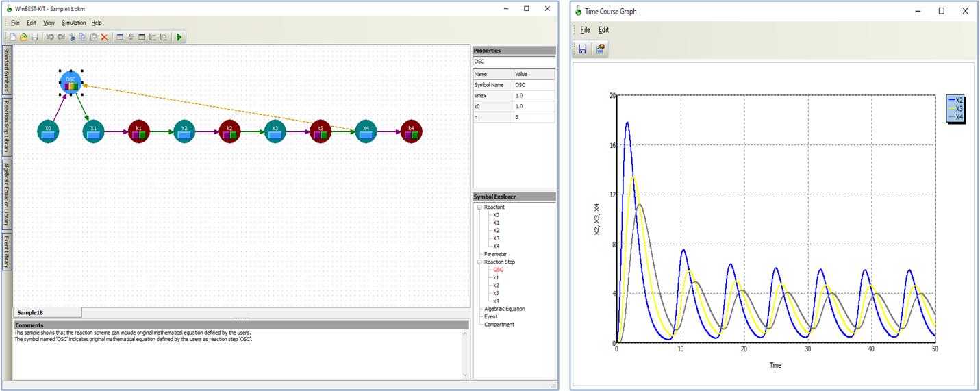Delete selection with red X icon
This screenshot has width=980, height=391.
tap(105, 37)
